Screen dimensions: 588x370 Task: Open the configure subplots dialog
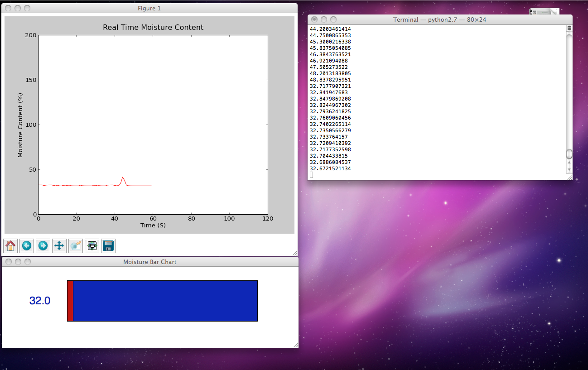92,245
